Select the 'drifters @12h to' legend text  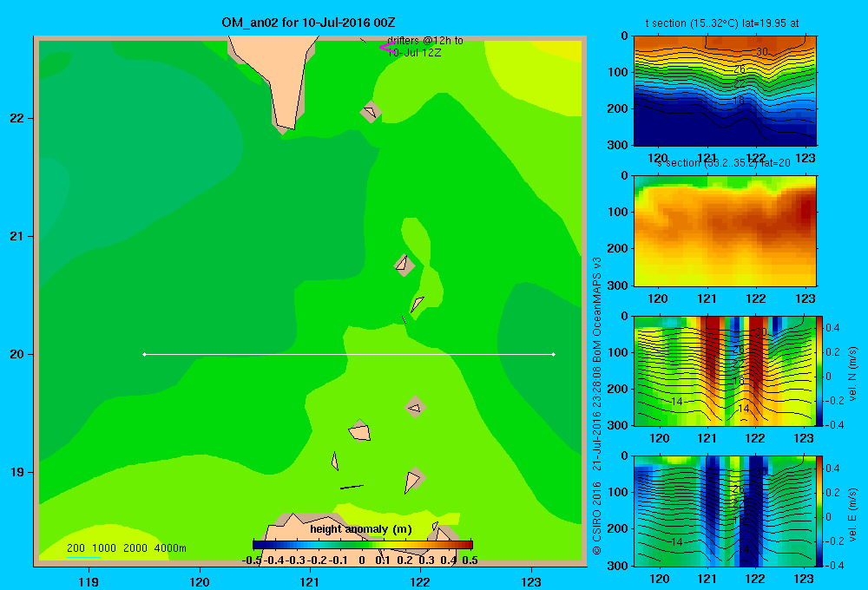(425, 41)
